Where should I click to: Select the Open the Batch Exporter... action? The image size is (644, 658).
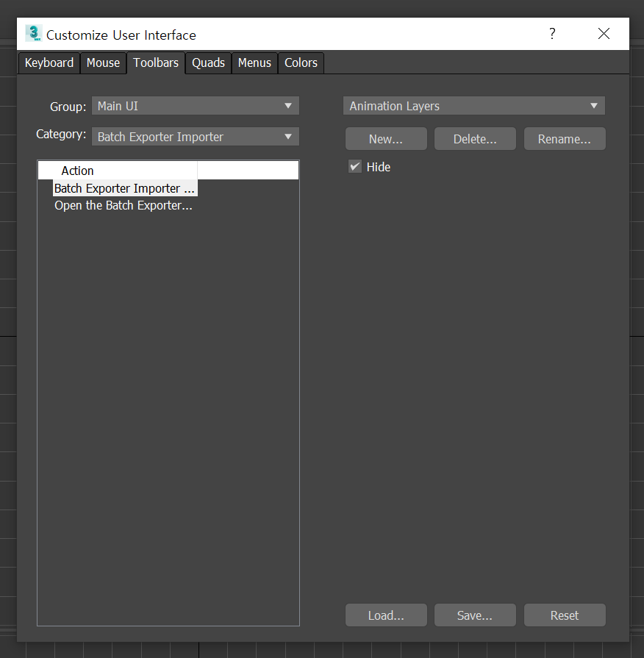[x=124, y=206]
